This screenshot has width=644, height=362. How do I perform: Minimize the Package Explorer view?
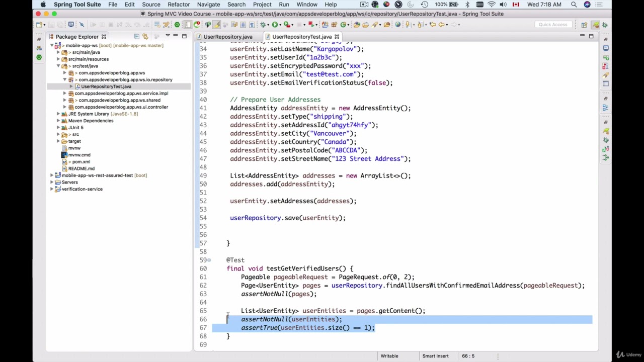tap(175, 36)
